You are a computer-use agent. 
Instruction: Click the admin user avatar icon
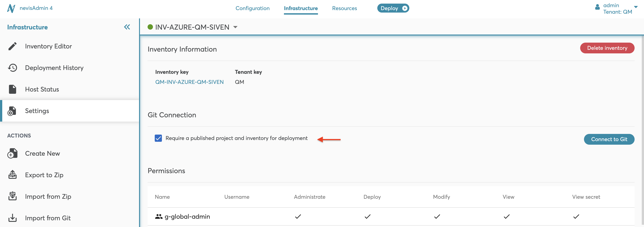[x=597, y=7]
